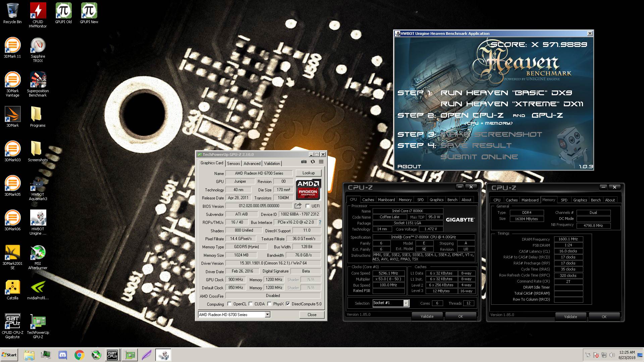Launch 3DMark06 shortcut

(12, 220)
